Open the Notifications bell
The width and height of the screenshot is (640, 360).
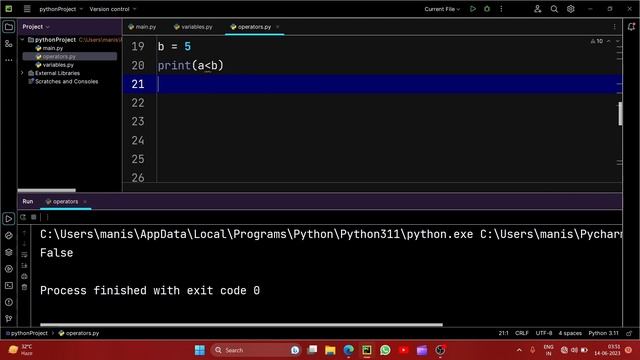tap(631, 27)
